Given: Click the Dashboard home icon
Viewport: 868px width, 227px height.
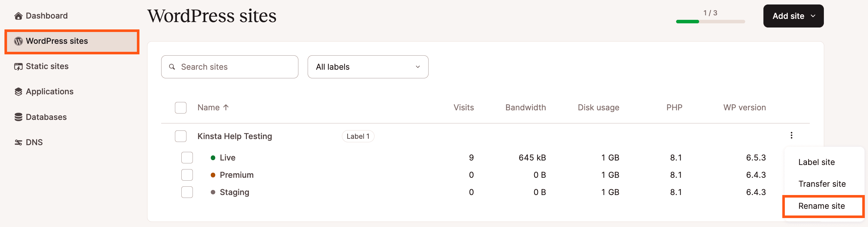Looking at the screenshot, I should pos(18,16).
